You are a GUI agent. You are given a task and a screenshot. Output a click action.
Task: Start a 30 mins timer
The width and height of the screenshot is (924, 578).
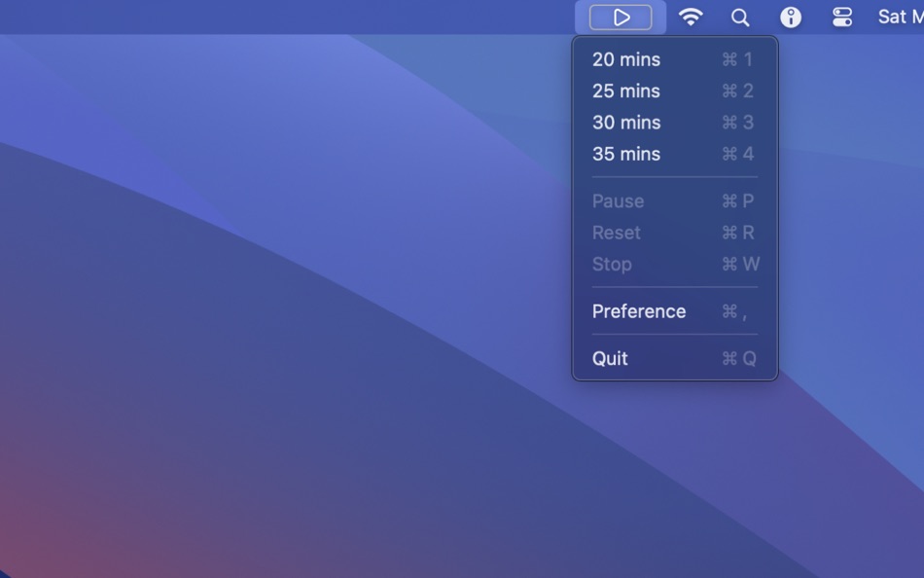pyautogui.click(x=626, y=123)
